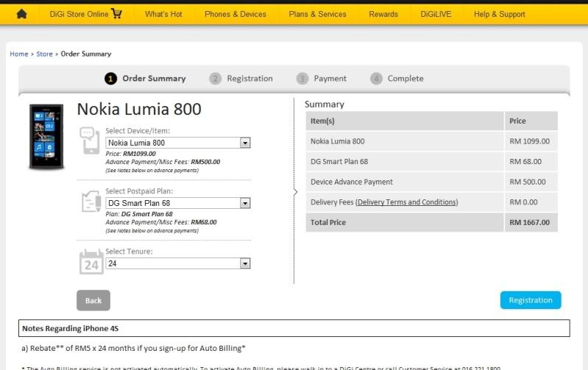The width and height of the screenshot is (588, 370).
Task: Click the home icon in navigation bar
Action: 21,14
